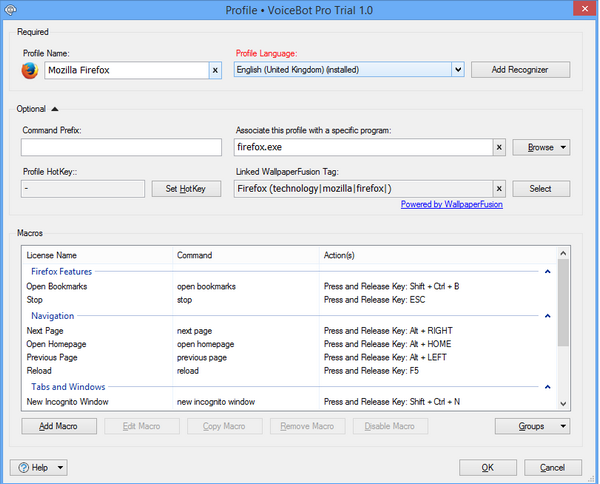Click Remove Macro button
Viewport: 600px width, 484px height.
click(307, 426)
